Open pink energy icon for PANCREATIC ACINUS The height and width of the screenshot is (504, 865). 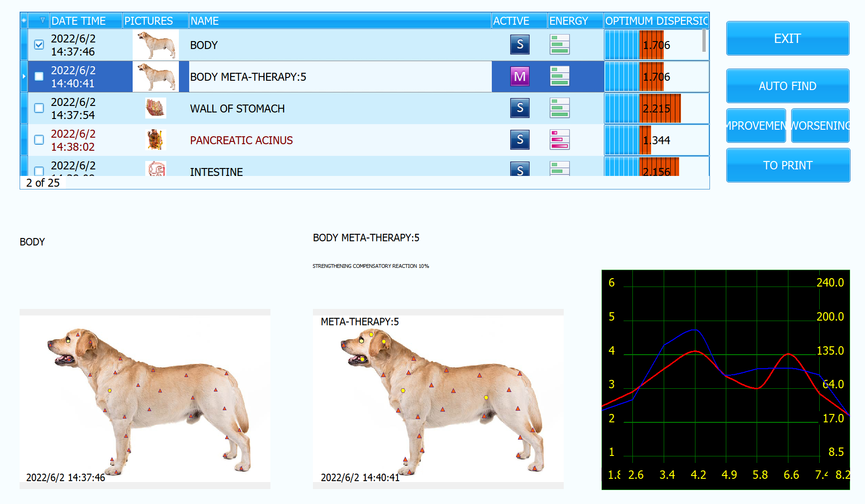click(x=560, y=140)
